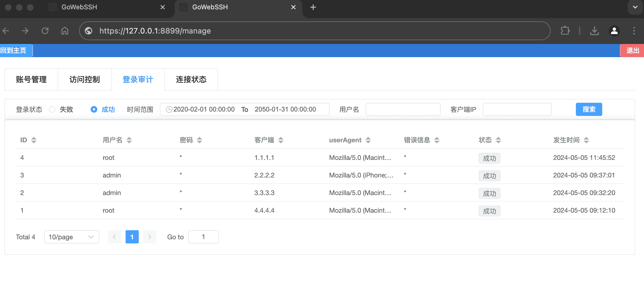Open browser extensions menu
This screenshot has height=300, width=644.
click(x=565, y=31)
